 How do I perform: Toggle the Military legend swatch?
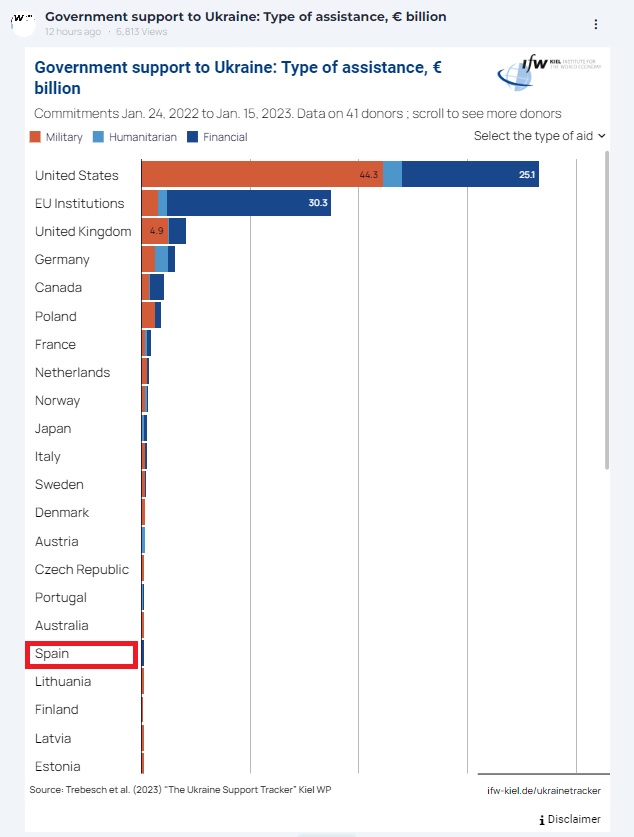tap(36, 137)
